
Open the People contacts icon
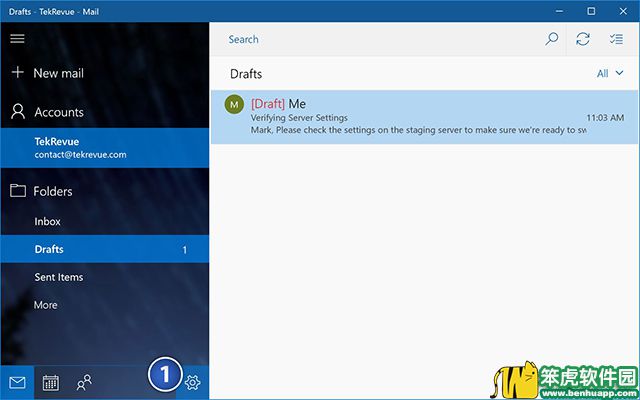tap(84, 382)
